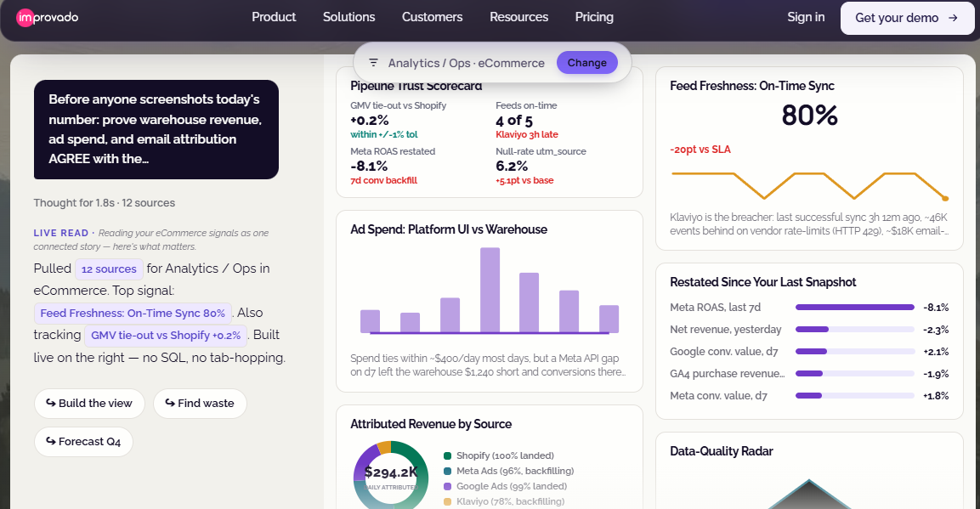Click the Get your demo button
Viewport: 980px width, 509px height.
coord(906,18)
